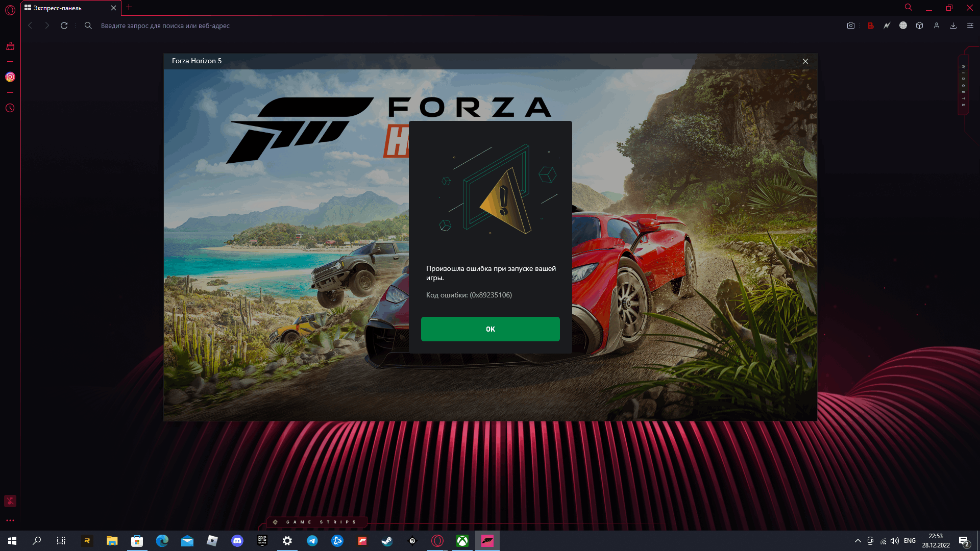Open the red Forza icon in the taskbar

[362, 541]
